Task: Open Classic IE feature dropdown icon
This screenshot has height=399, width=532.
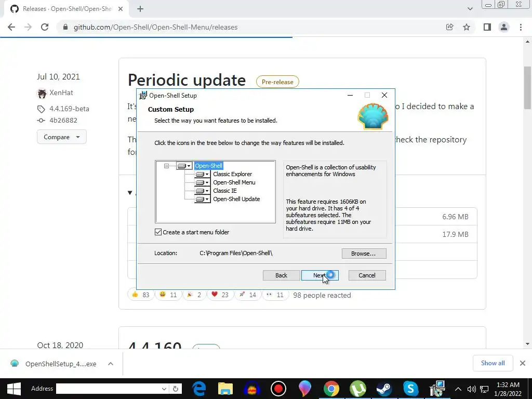Action: click(x=203, y=191)
